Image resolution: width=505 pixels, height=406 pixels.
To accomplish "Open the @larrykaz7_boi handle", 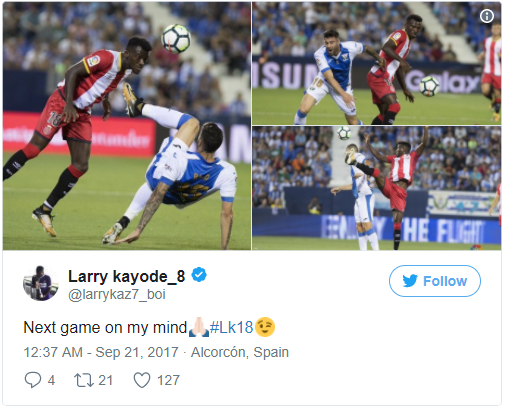I will (x=117, y=294).
